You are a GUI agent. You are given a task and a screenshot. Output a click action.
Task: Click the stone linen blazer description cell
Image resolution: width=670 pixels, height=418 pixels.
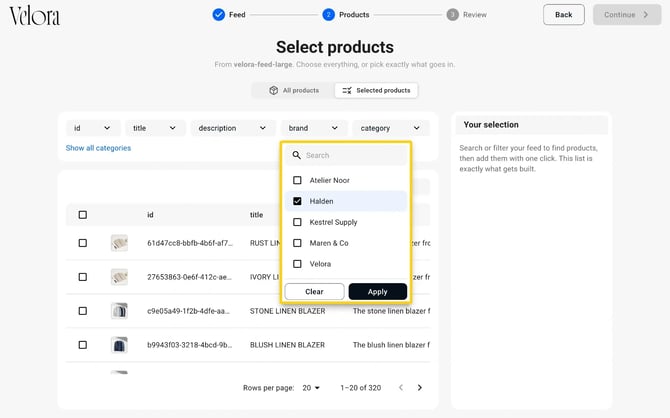(391, 311)
